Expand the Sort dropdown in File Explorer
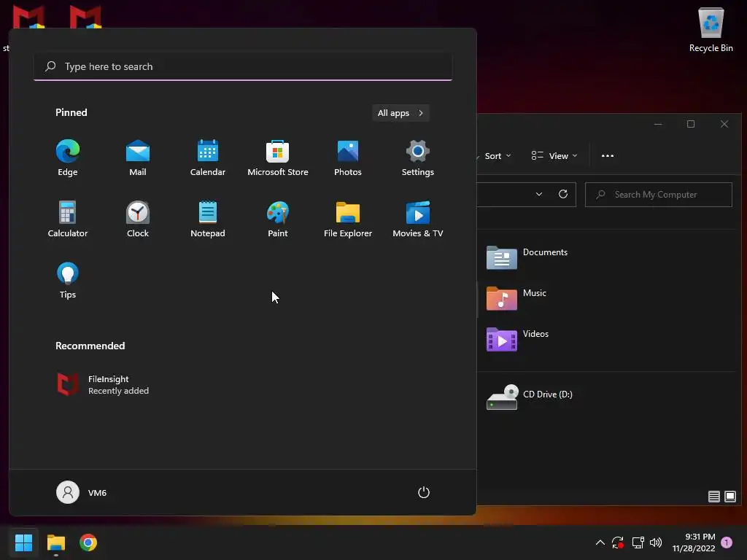 pyautogui.click(x=498, y=156)
